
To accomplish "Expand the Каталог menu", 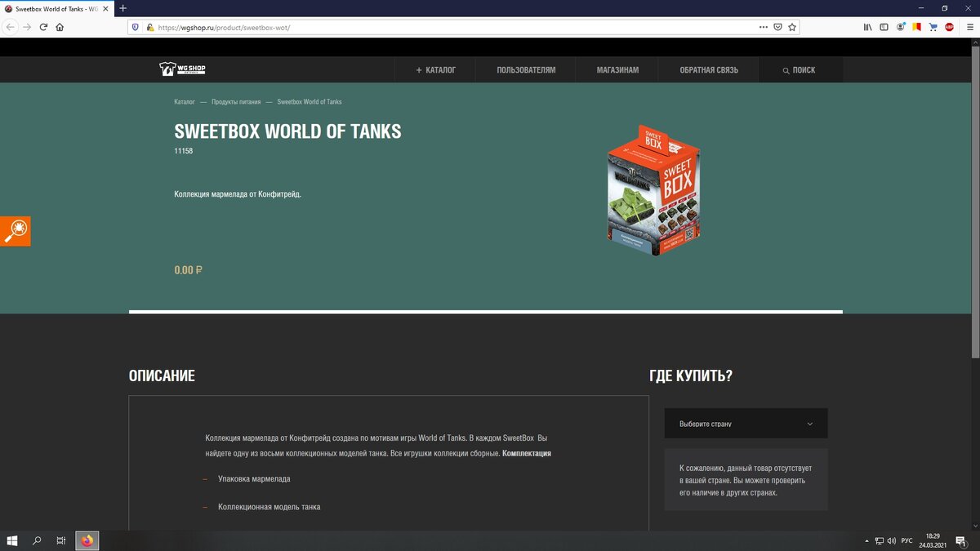I will click(435, 70).
